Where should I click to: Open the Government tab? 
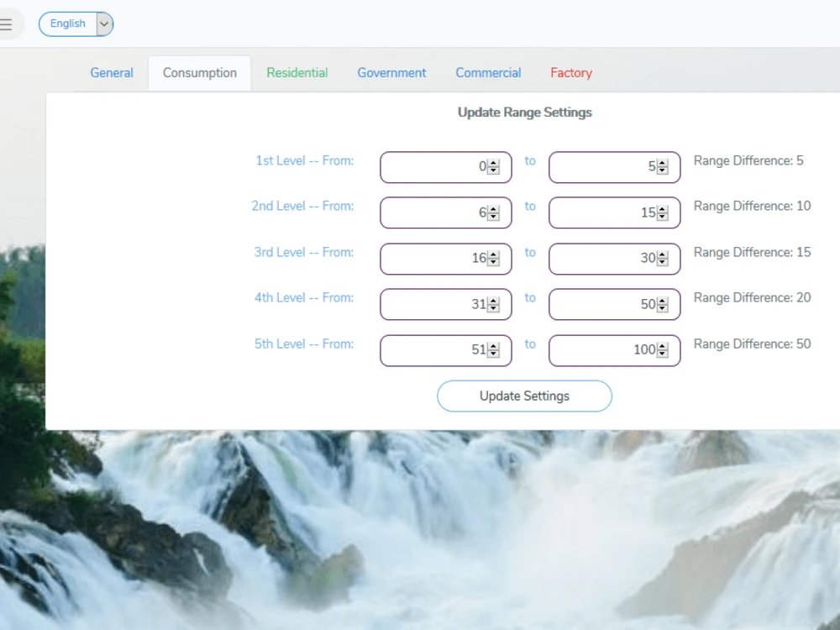(x=391, y=73)
